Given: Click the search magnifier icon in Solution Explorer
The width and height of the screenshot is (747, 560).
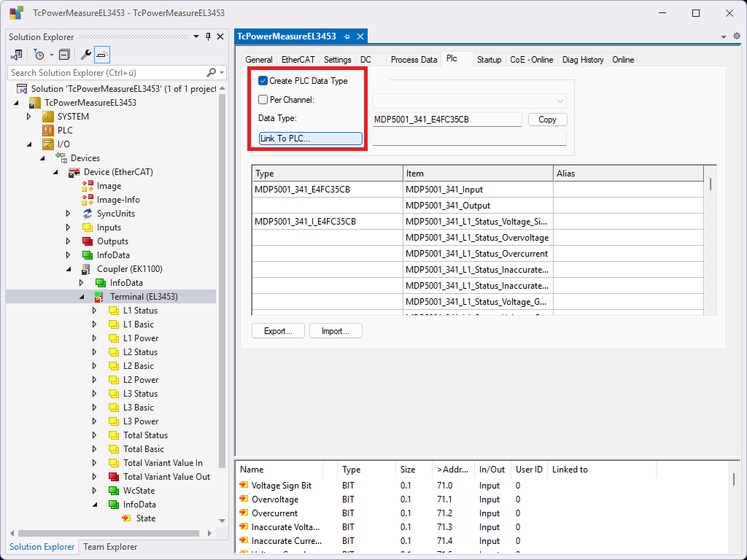Looking at the screenshot, I should pyautogui.click(x=212, y=72).
